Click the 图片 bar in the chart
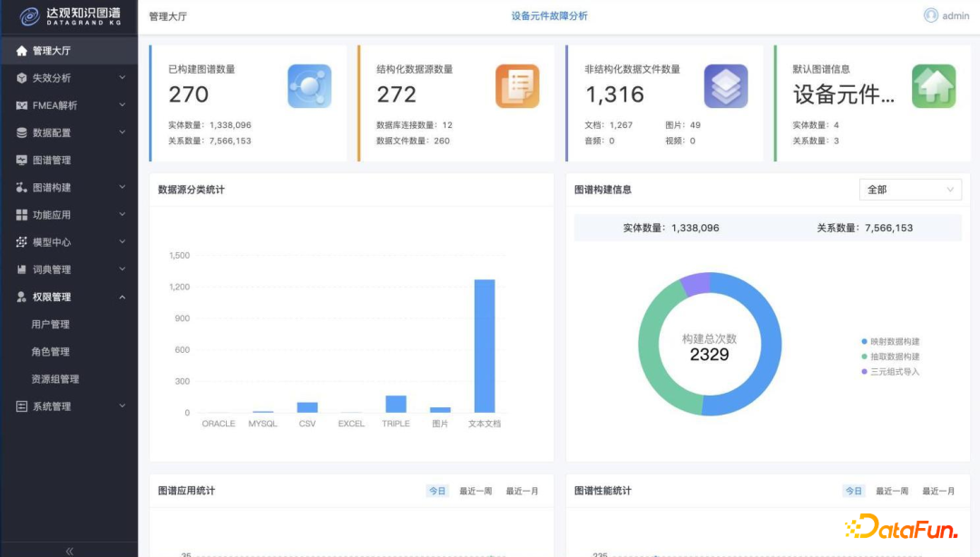Image resolution: width=980 pixels, height=557 pixels. click(440, 410)
